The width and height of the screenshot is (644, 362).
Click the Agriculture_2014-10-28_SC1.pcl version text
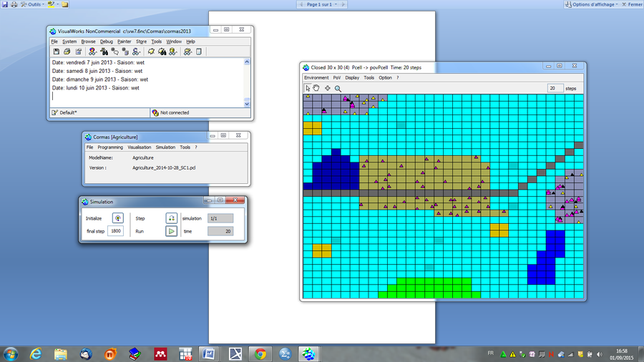(164, 168)
